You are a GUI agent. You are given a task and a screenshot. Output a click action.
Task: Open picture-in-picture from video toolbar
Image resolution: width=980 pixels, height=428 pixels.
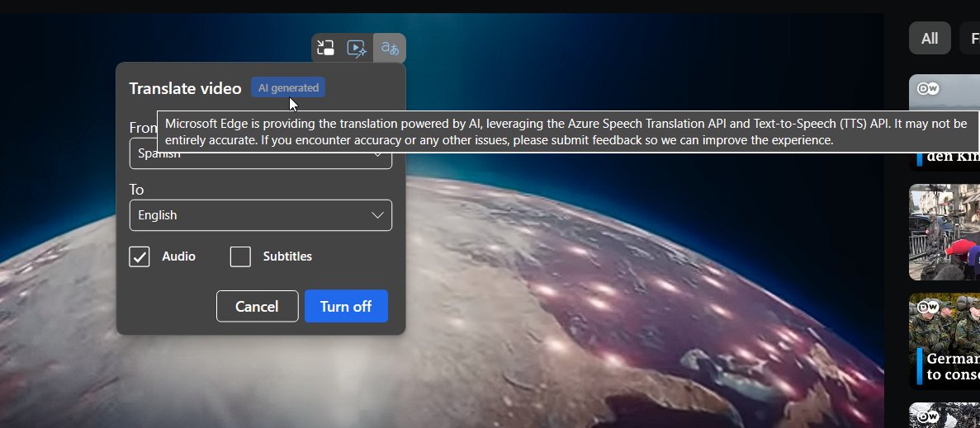(x=325, y=48)
